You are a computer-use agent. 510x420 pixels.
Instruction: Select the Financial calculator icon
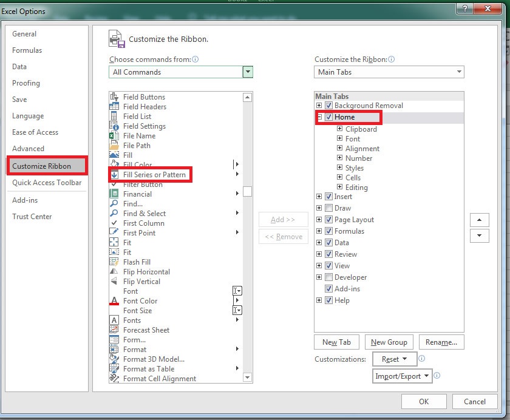[x=114, y=194]
